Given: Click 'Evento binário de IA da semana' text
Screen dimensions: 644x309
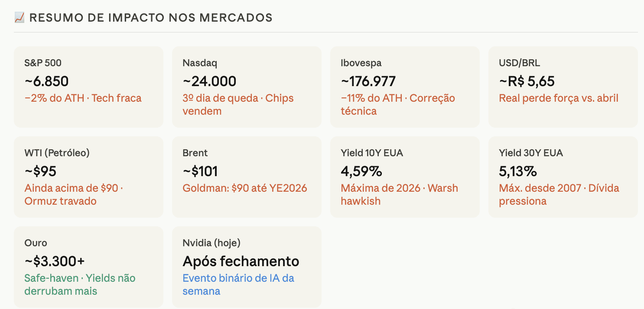Looking at the screenshot, I should coord(238,284).
